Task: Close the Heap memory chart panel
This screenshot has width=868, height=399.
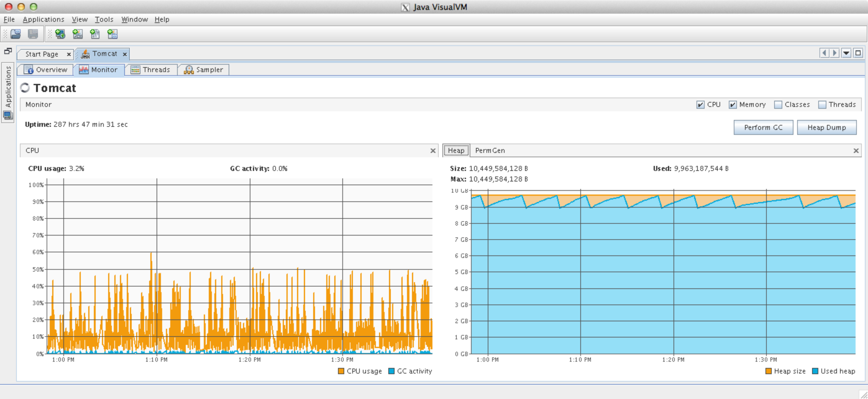Action: pos(856,150)
